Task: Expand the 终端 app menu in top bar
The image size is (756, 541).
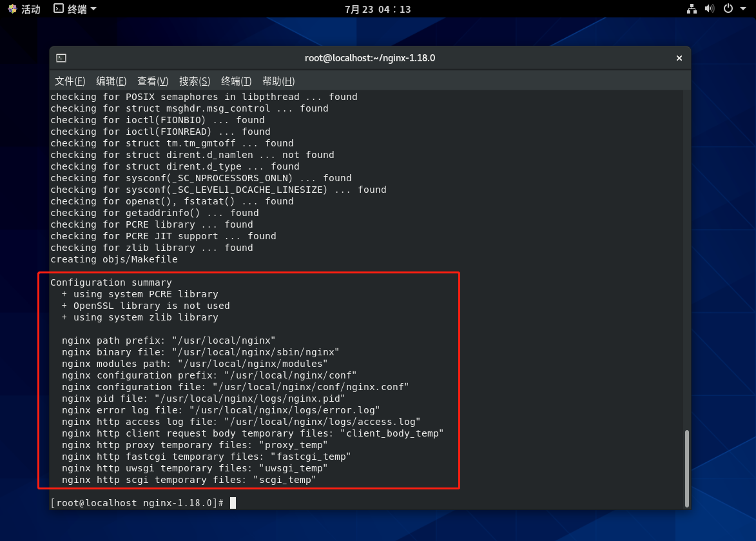Action: tap(75, 9)
